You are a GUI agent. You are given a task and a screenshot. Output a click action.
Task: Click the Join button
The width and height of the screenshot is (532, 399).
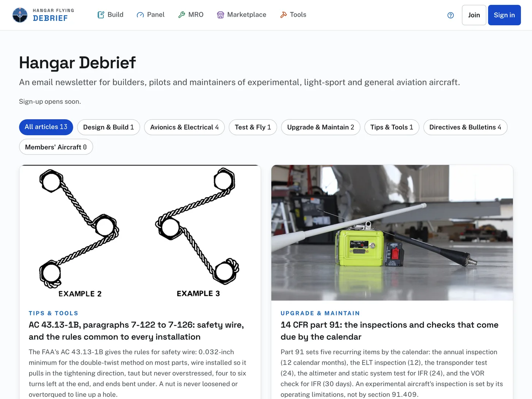click(x=474, y=15)
